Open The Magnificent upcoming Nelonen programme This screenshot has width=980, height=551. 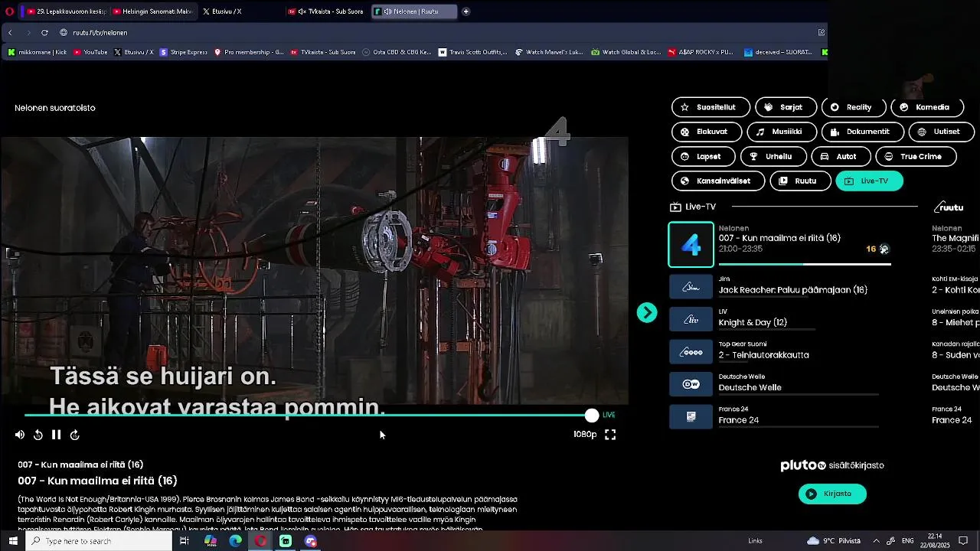click(955, 238)
